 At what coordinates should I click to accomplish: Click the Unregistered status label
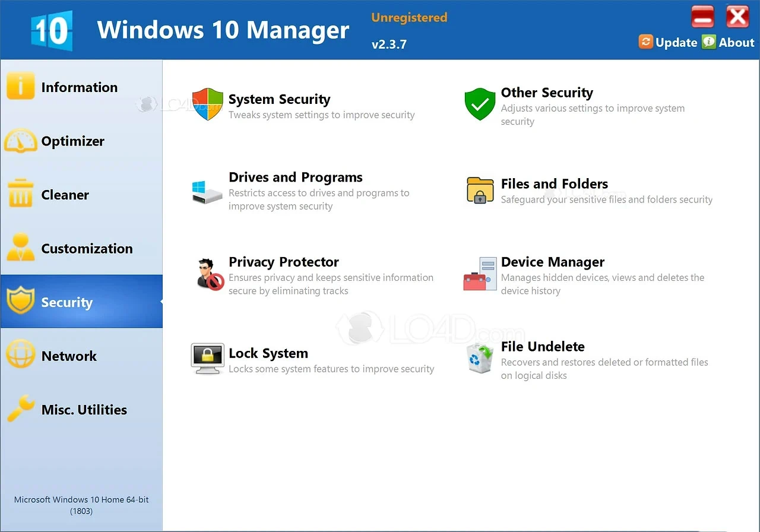409,18
